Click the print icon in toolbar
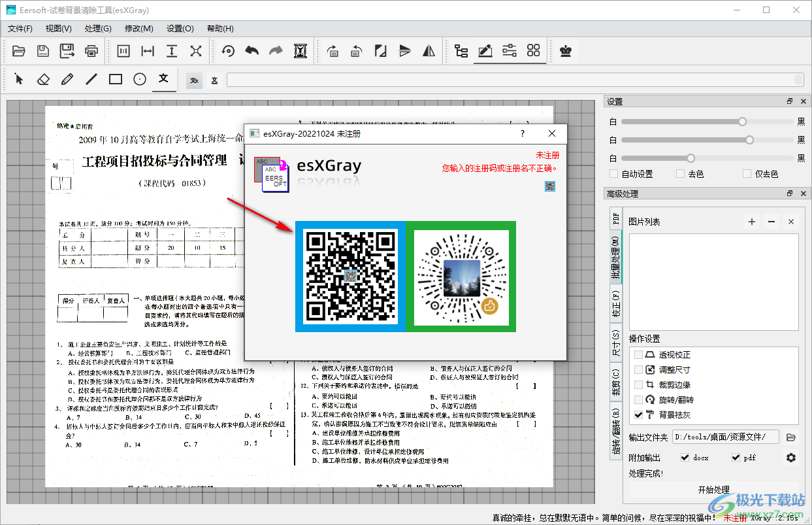 pyautogui.click(x=91, y=50)
